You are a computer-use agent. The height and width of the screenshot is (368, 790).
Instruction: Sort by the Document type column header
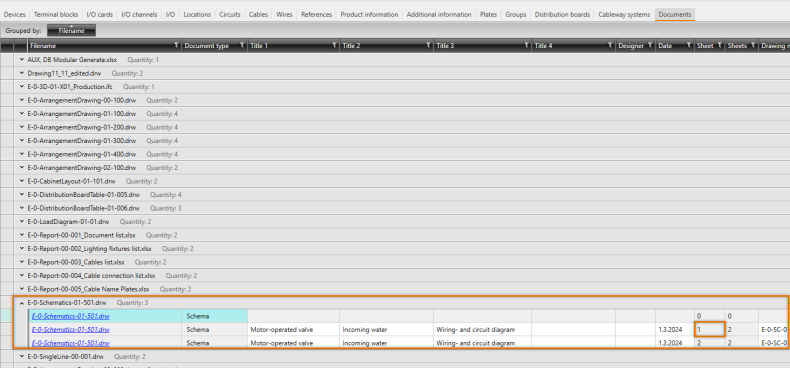point(207,46)
